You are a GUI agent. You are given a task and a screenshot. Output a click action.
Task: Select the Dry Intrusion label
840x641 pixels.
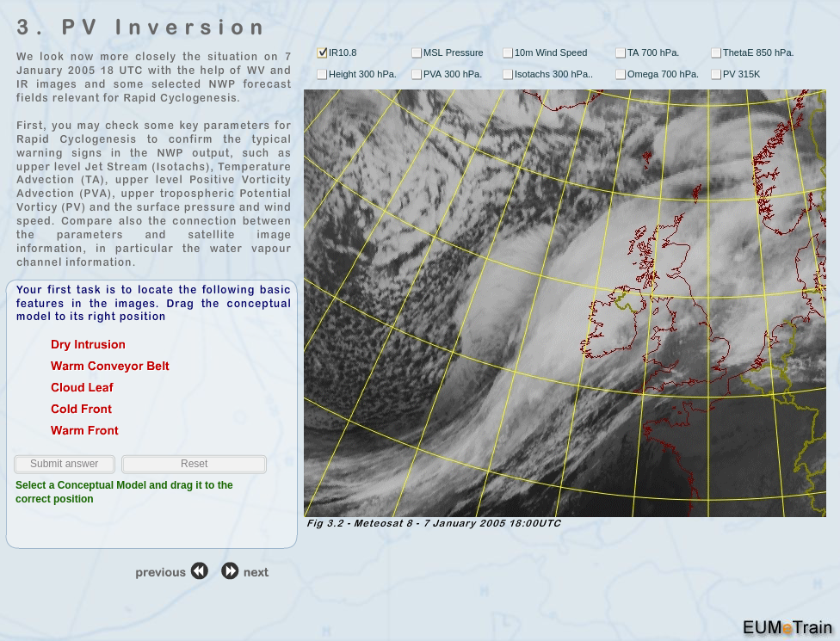click(x=88, y=345)
